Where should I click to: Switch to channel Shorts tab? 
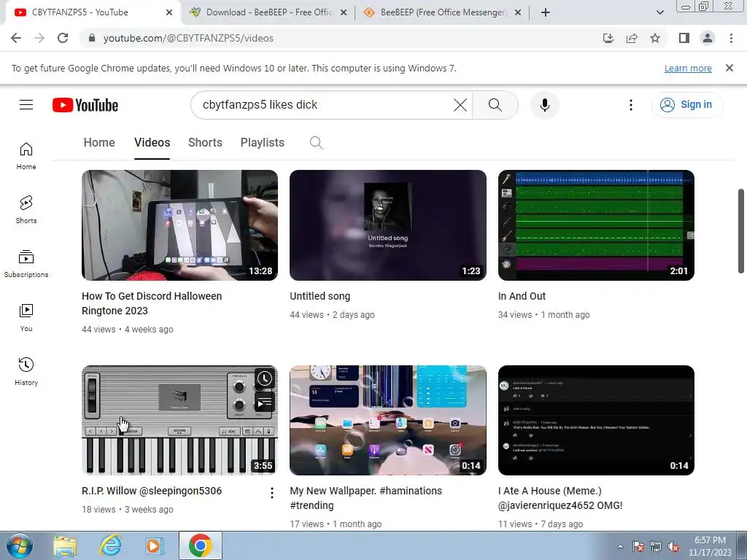(205, 142)
